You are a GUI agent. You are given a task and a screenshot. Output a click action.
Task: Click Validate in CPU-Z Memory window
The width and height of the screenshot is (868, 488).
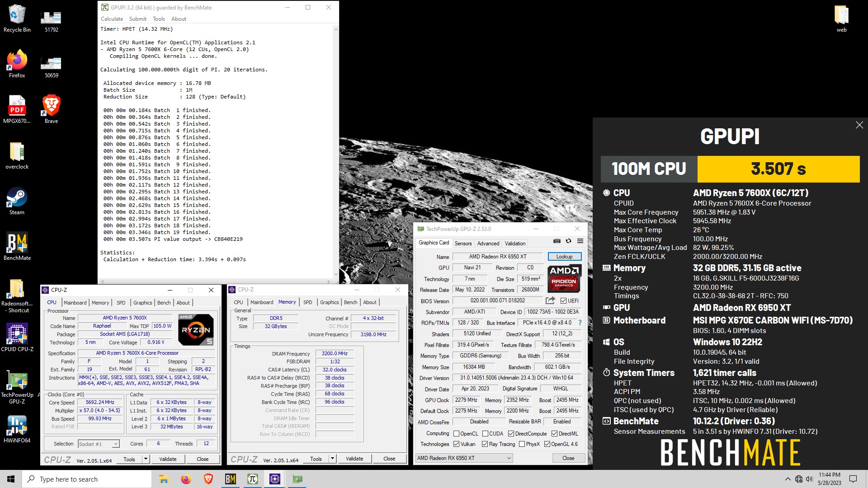[x=354, y=459]
